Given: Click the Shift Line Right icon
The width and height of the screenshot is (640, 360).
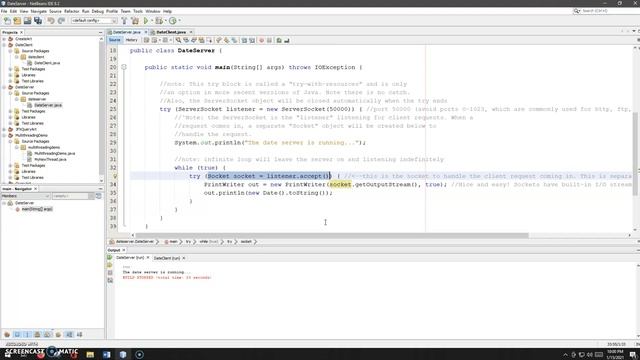Looking at the screenshot, I should tap(252, 40).
